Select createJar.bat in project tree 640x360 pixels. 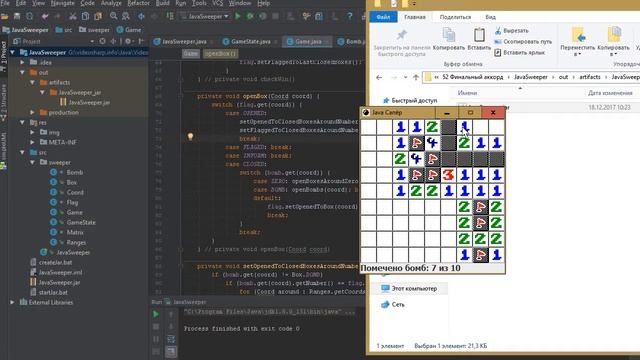tap(56, 262)
